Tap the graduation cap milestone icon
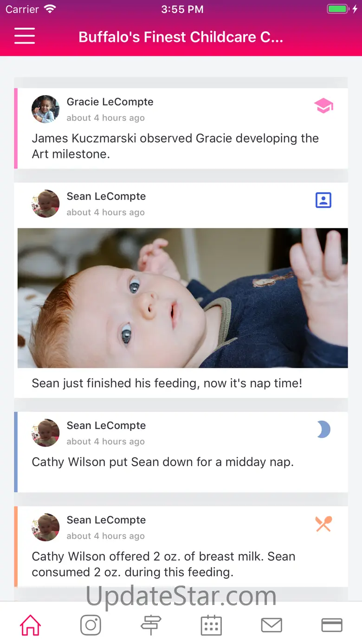Image resolution: width=362 pixels, height=644 pixels. tap(323, 106)
